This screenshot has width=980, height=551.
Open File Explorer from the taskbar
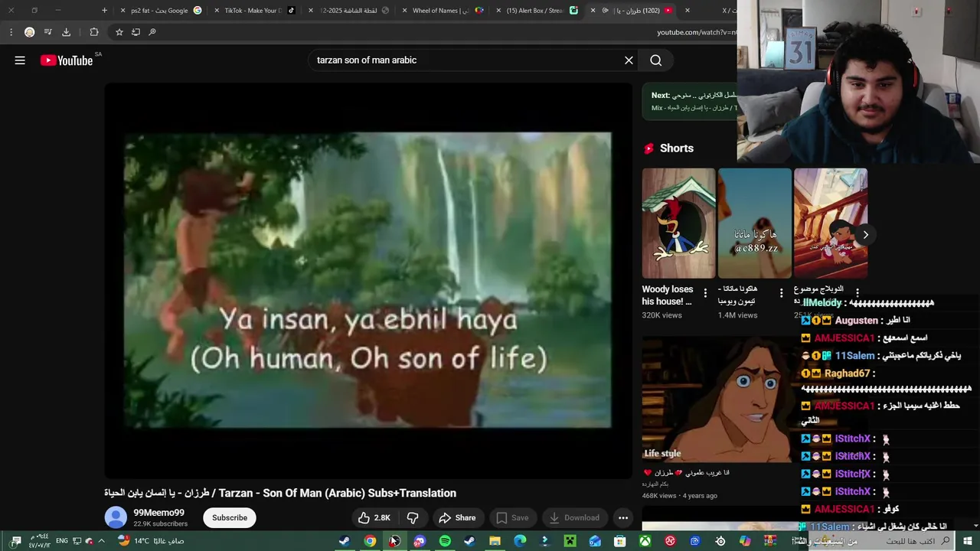pos(495,541)
